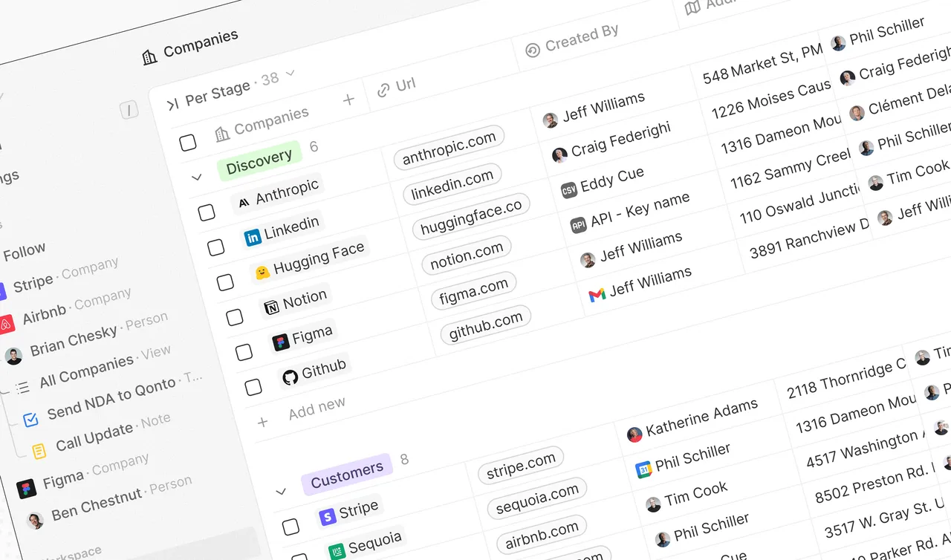Select the Notion row checkbox

click(x=235, y=317)
